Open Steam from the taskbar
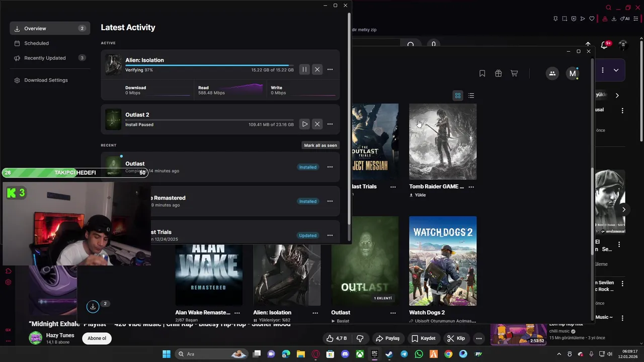644x362 pixels. click(389, 354)
